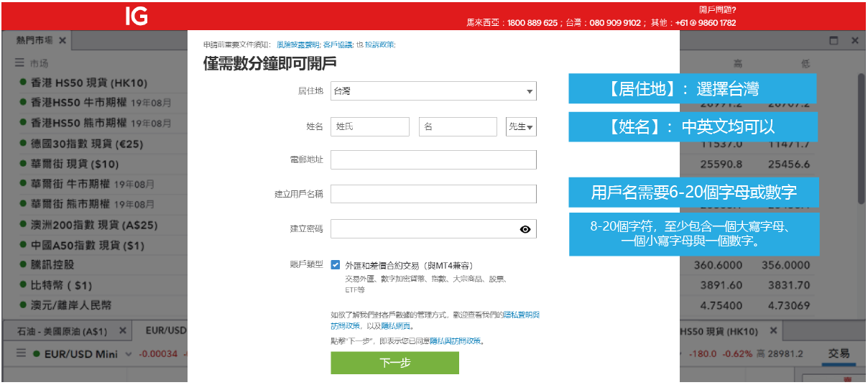Click the 高 column header
This screenshot has width=868, height=385.
(738, 63)
